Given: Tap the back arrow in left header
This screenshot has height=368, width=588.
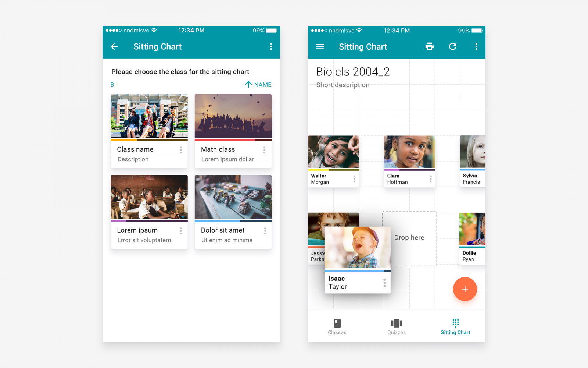Looking at the screenshot, I should tap(114, 47).
